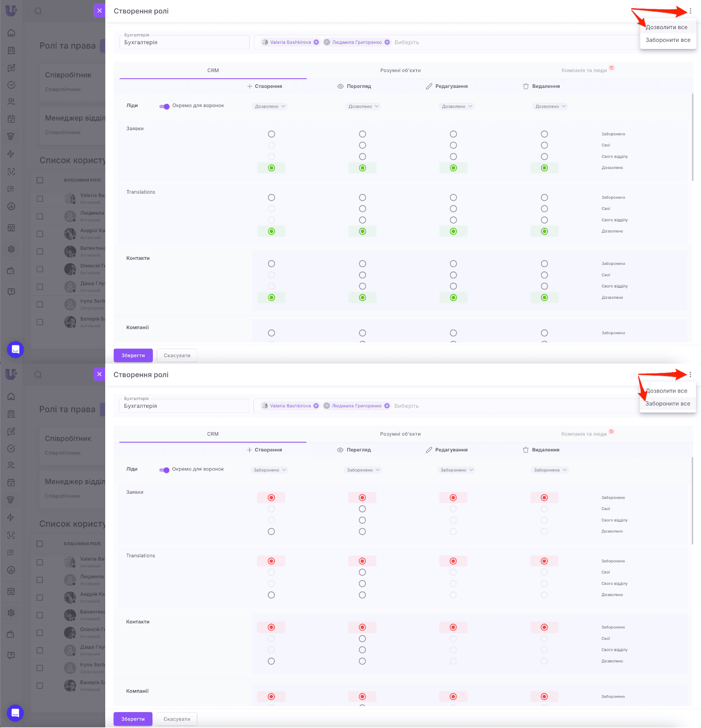Open Ліди Видалення 'Дозволено' dropdown
Image resolution: width=701 pixels, height=728 pixels.
pyautogui.click(x=550, y=106)
